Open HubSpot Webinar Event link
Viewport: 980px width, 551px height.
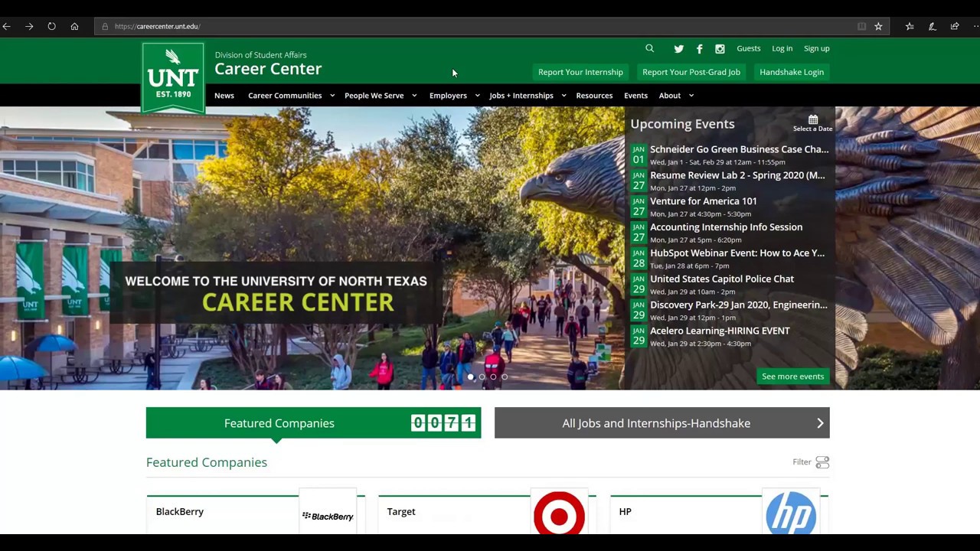point(737,253)
